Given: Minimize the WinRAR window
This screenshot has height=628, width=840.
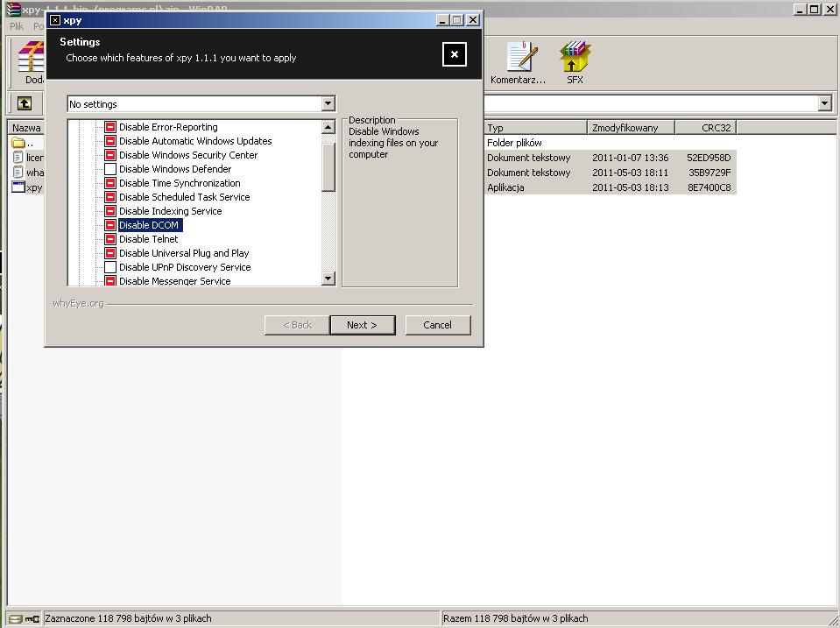Looking at the screenshot, I should click(x=800, y=10).
